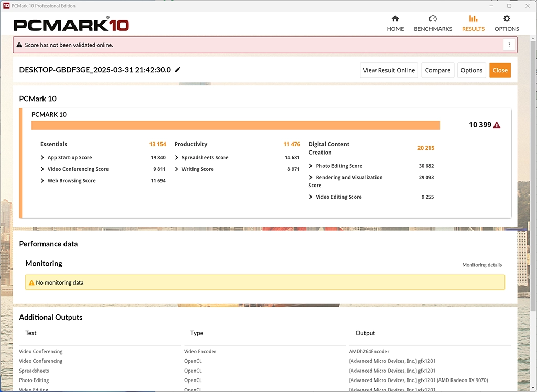Image resolution: width=537 pixels, height=392 pixels.
Task: Click the Video Editing score value 9 255
Action: tap(428, 197)
